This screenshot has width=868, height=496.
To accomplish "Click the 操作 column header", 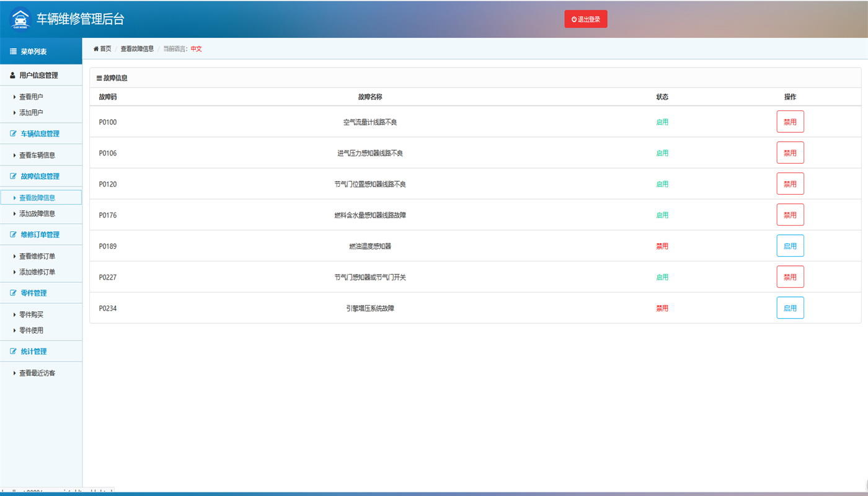I will 790,97.
